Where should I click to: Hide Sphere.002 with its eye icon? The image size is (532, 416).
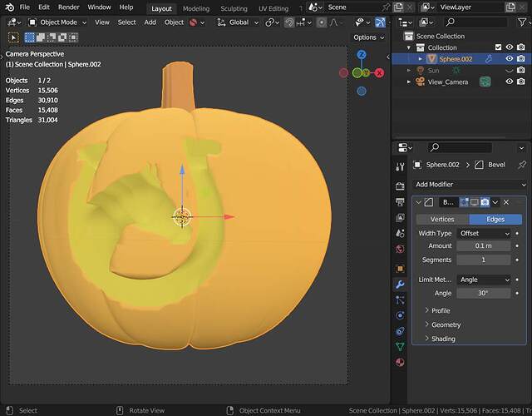click(x=510, y=59)
